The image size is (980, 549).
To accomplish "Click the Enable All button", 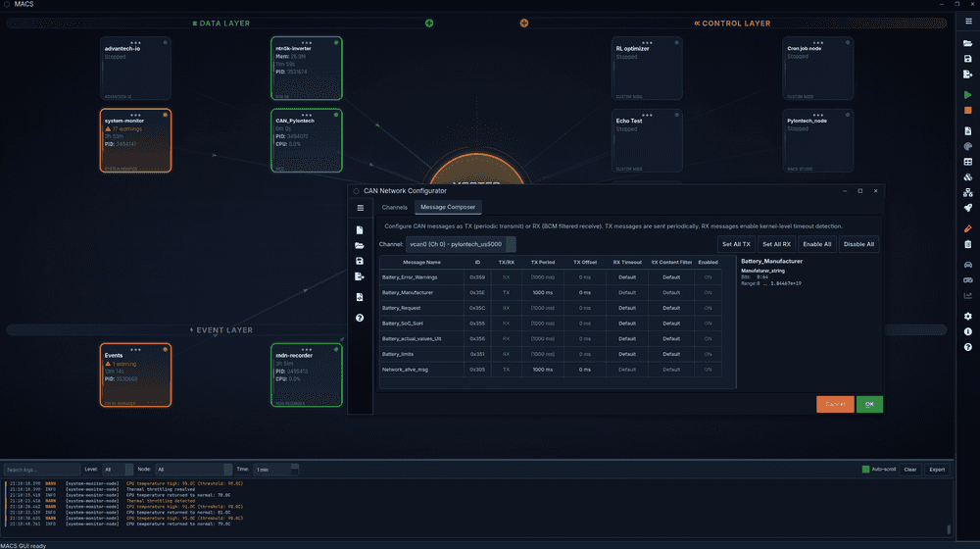I will (x=817, y=244).
